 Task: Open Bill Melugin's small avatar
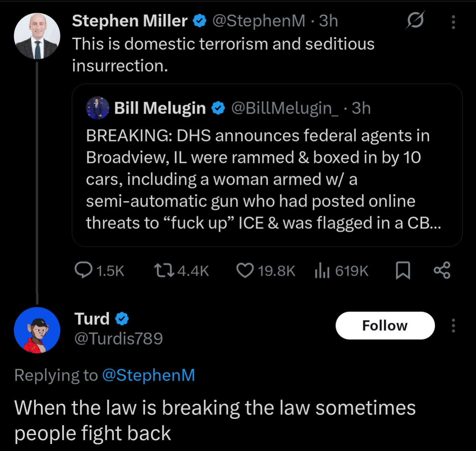(x=98, y=108)
